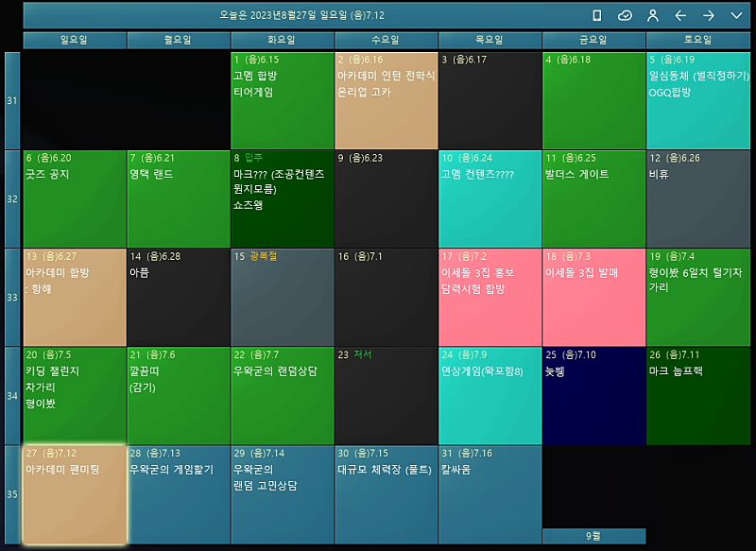Open the highlighted day 27 아카데미 팬미팅 cell
756x551 pixels.
pyautogui.click(x=74, y=494)
